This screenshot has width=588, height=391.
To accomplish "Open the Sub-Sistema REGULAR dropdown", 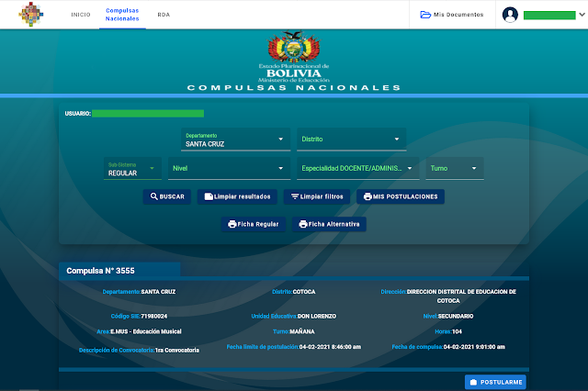I will [132, 169].
